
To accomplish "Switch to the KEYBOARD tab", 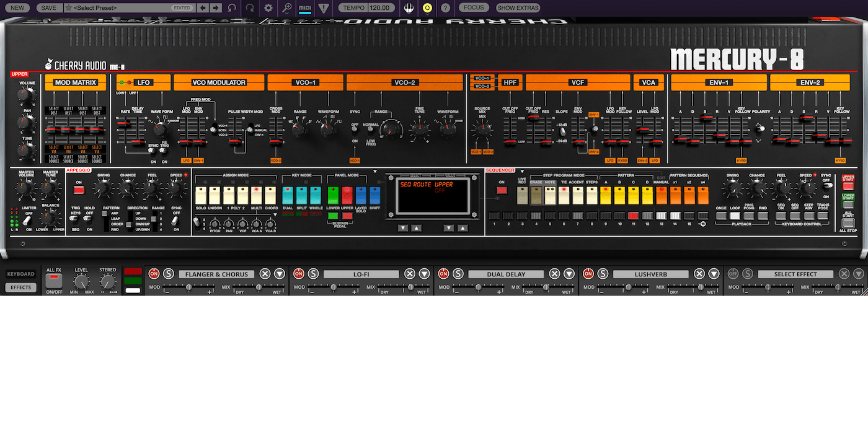I will point(20,273).
